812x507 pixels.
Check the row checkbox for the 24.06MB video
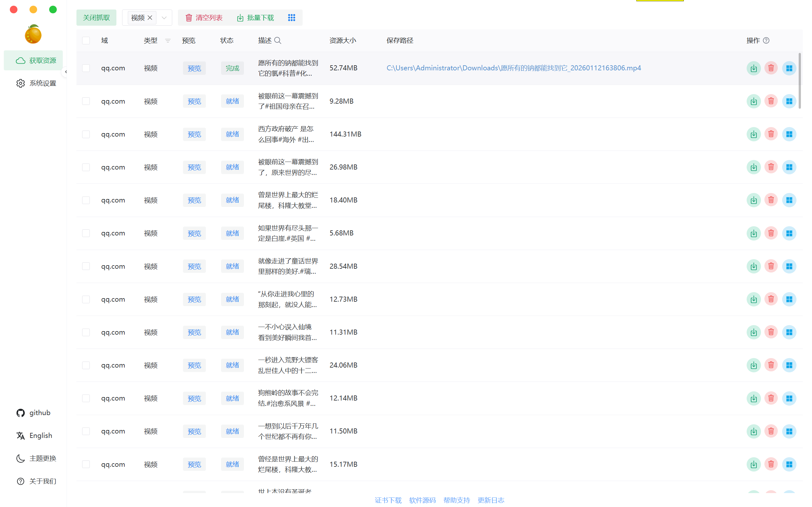pos(86,365)
